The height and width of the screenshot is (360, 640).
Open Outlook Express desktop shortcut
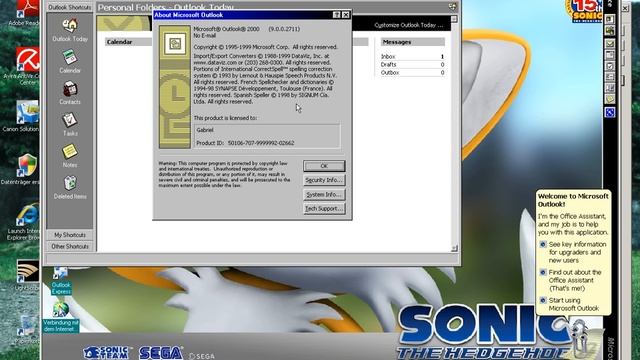61,281
